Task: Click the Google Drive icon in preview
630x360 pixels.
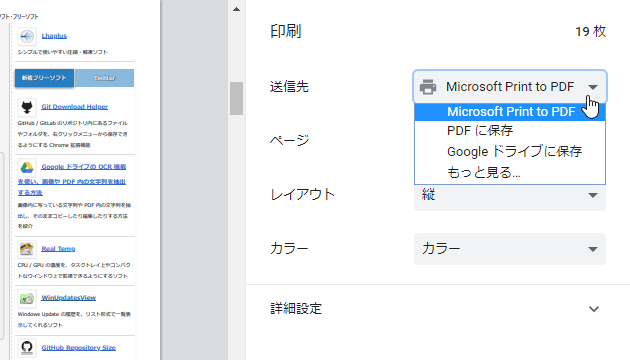Action: click(27, 168)
